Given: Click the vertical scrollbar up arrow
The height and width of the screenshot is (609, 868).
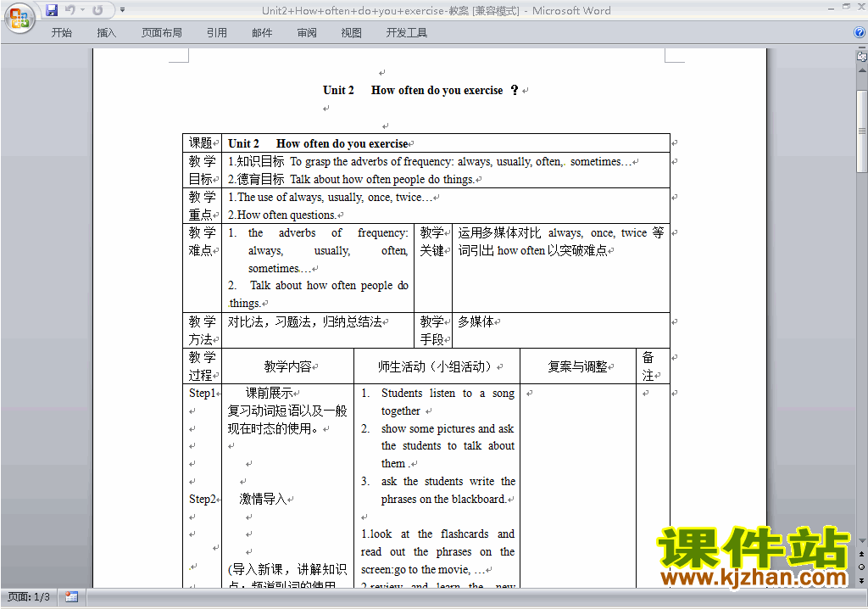Looking at the screenshot, I should click(x=862, y=70).
